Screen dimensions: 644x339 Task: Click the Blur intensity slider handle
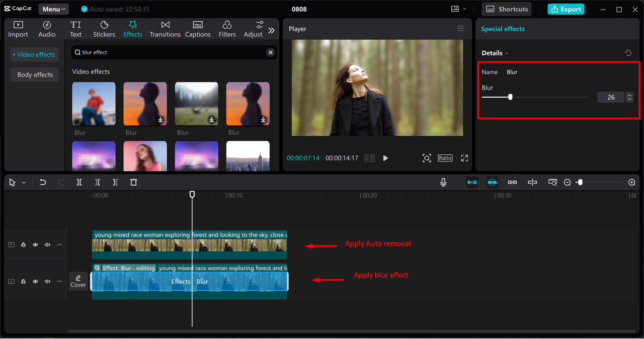click(510, 97)
